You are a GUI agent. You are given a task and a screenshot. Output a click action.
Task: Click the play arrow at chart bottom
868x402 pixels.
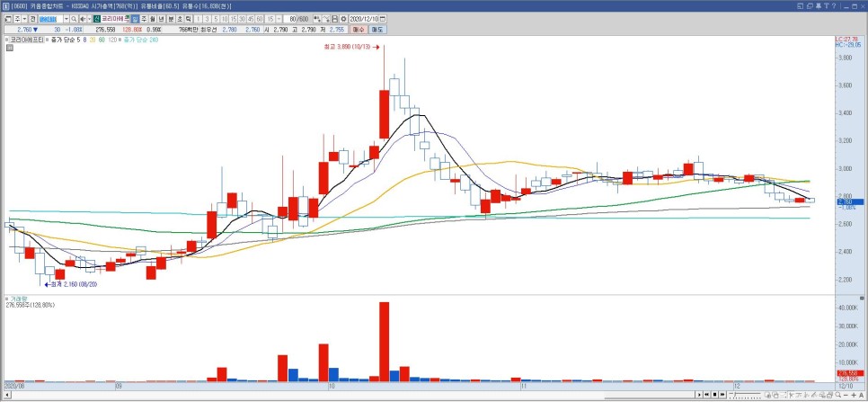click(x=699, y=394)
